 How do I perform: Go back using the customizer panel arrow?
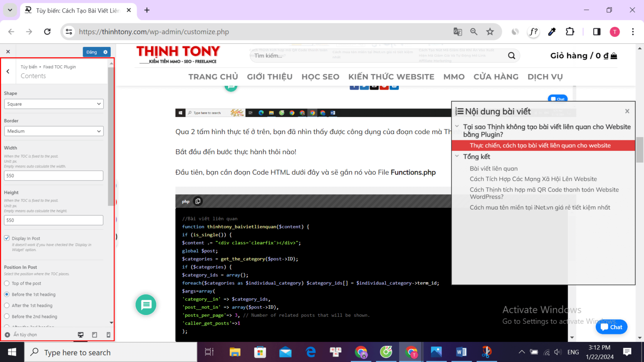(x=8, y=71)
